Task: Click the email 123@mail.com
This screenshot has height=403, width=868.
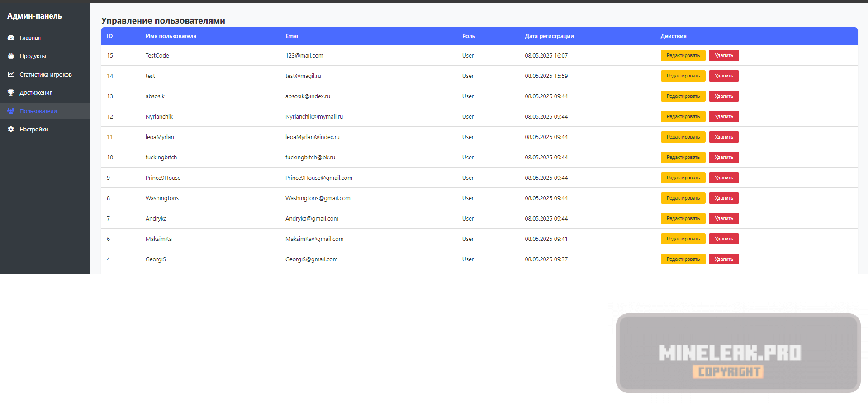Action: [x=304, y=56]
